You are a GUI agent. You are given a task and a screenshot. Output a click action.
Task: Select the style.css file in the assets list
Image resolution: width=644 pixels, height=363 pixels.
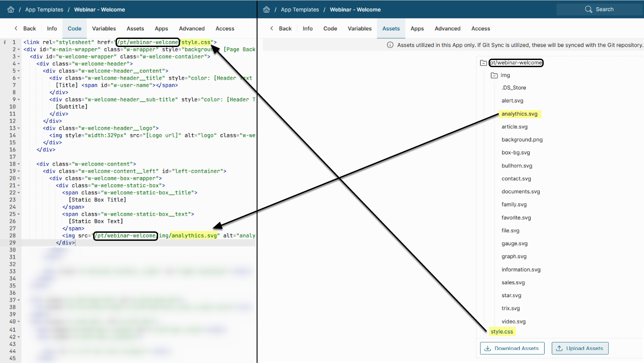(x=502, y=332)
